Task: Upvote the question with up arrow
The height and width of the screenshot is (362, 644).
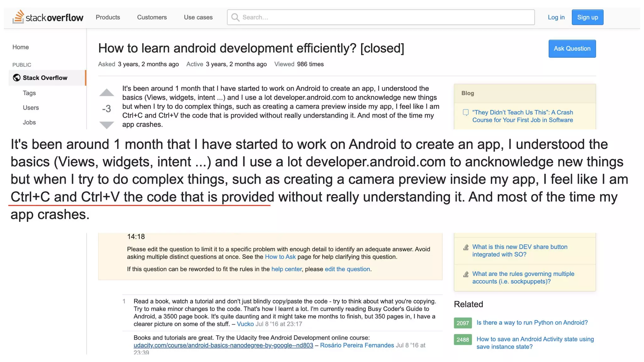Action: tap(107, 92)
